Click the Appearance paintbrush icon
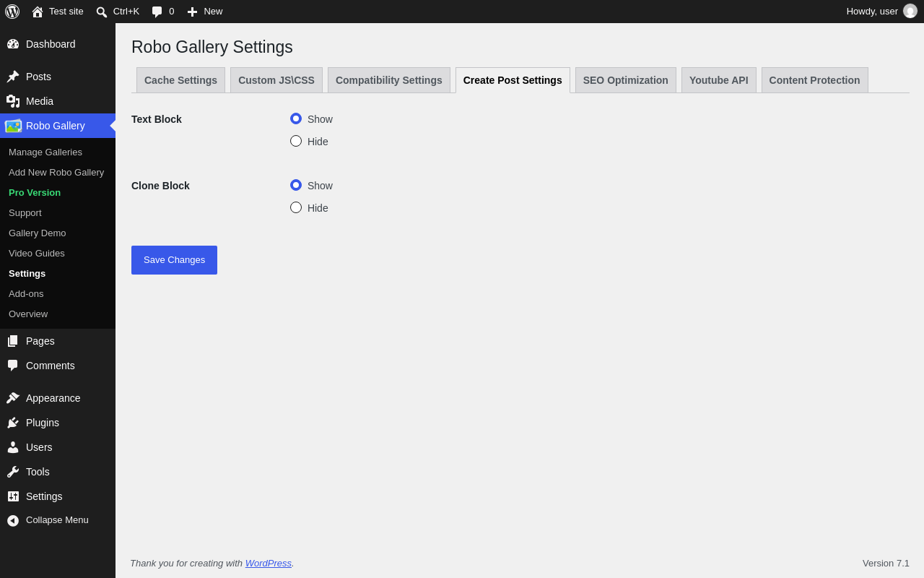The image size is (924, 578). point(13,398)
